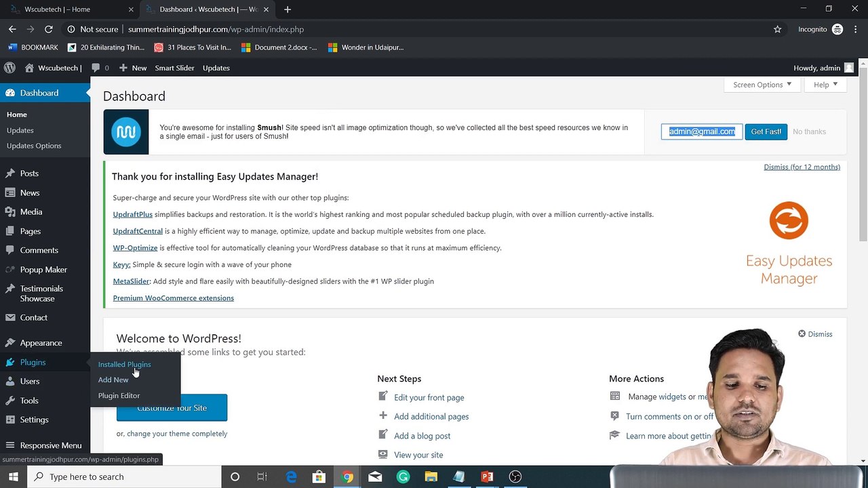Click the Plugins plug icon in sidebar
Screen dimensions: 868x488
(10, 363)
